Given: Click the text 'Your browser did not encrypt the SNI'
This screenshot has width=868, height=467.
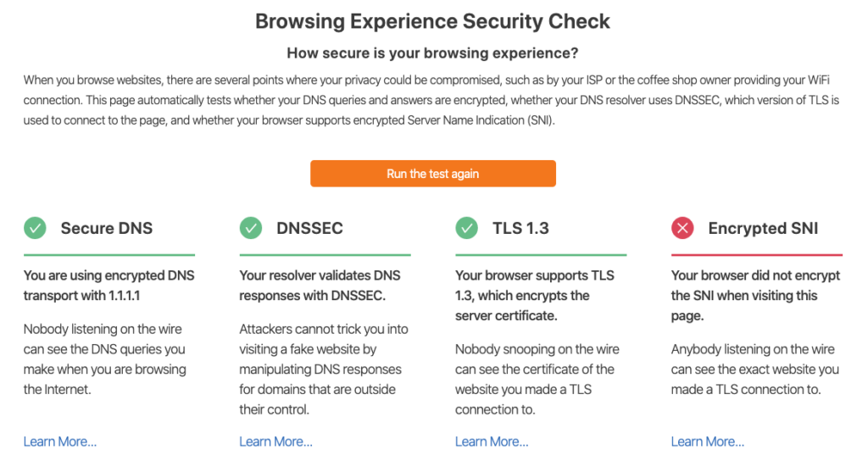Looking at the screenshot, I should point(755,296).
